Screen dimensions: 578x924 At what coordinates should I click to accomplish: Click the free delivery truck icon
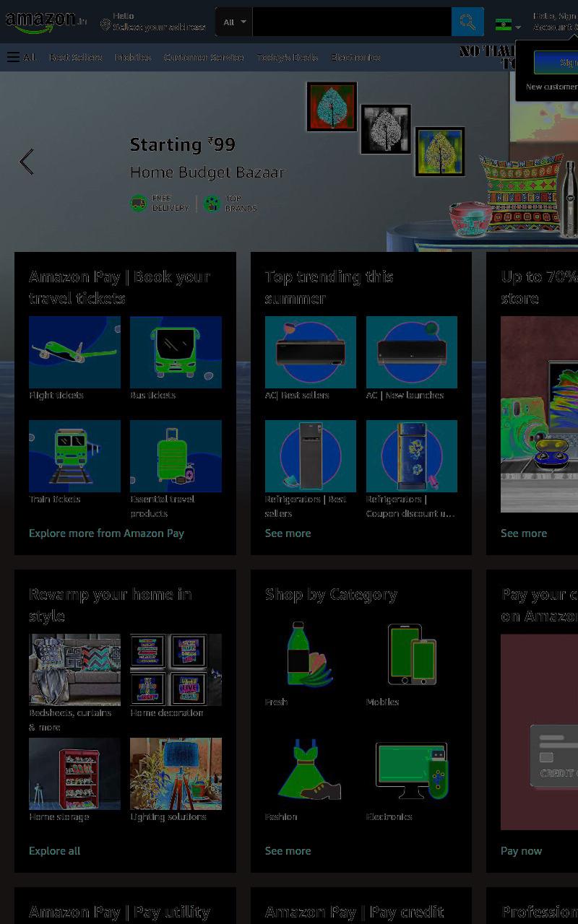139,204
